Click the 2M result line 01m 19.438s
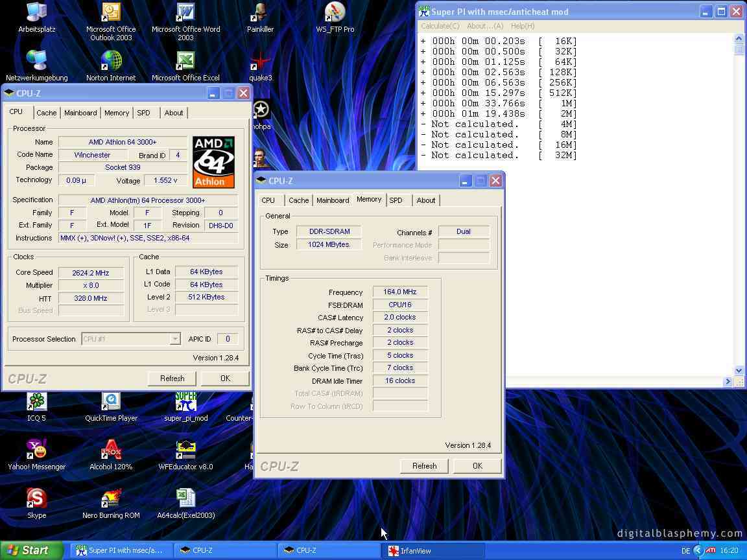The height and width of the screenshot is (560, 747). coord(499,114)
